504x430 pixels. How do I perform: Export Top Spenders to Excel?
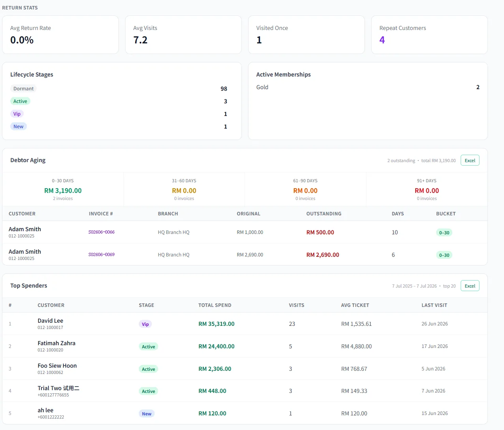pyautogui.click(x=470, y=286)
